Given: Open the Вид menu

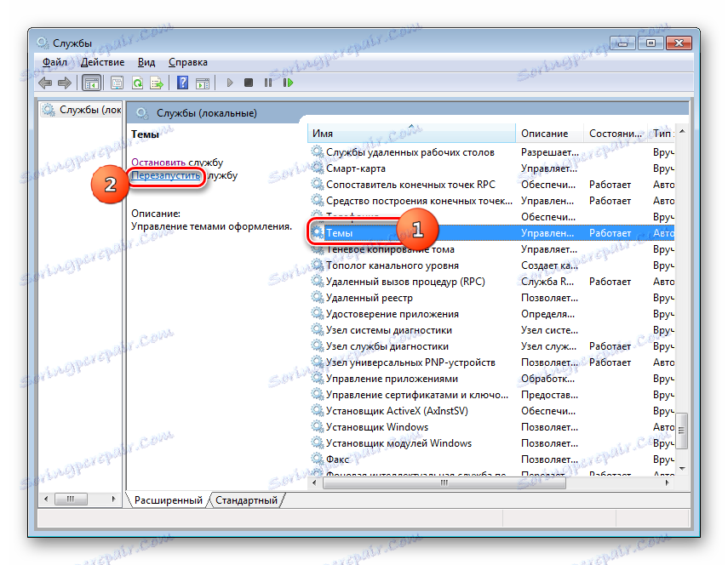Looking at the screenshot, I should [x=146, y=62].
